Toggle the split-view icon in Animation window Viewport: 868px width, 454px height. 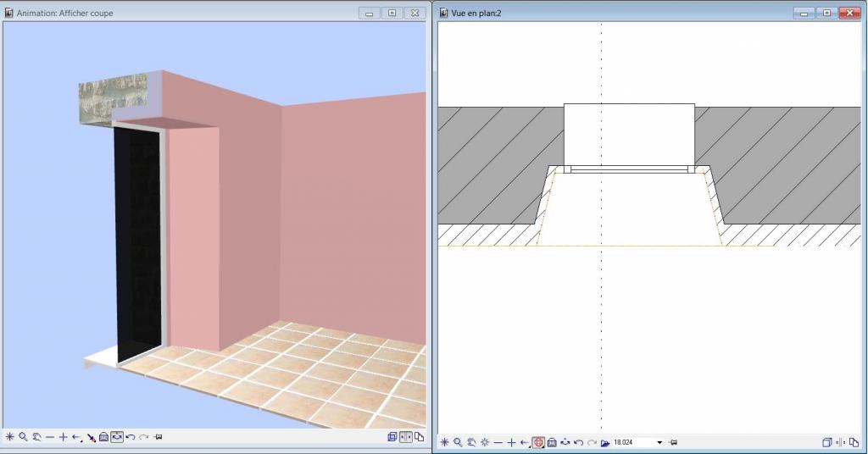click(x=406, y=437)
